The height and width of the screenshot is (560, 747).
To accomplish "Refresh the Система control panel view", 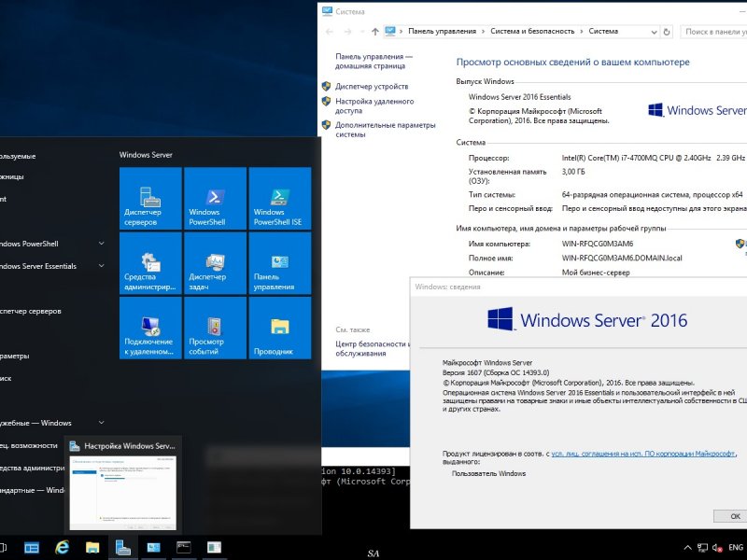I will pos(667,32).
